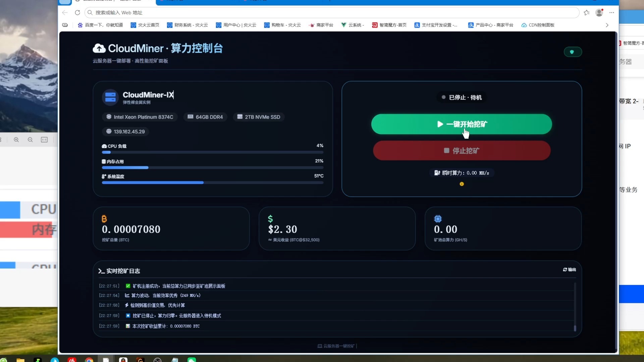Open the browser settings and more menu

click(612, 13)
